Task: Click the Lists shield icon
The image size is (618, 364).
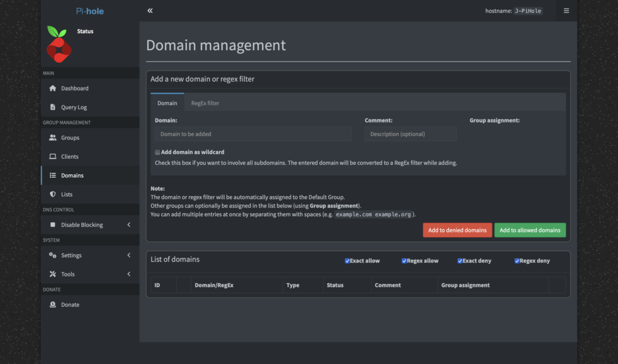Action: click(x=53, y=194)
